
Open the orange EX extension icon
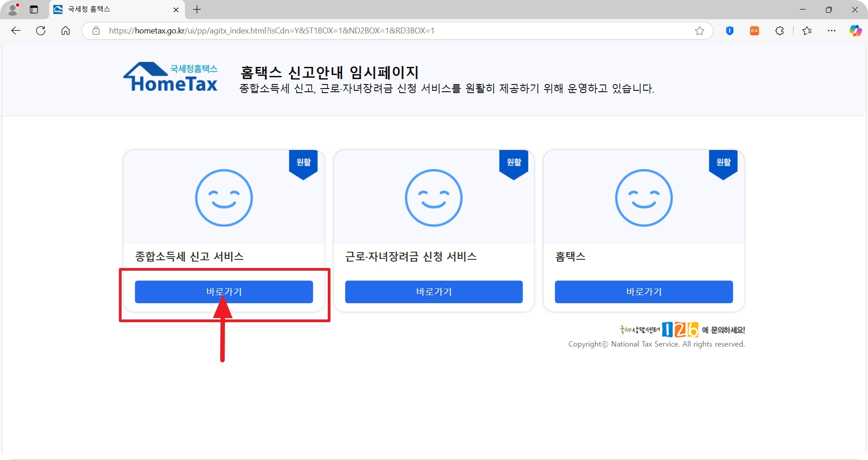(755, 31)
